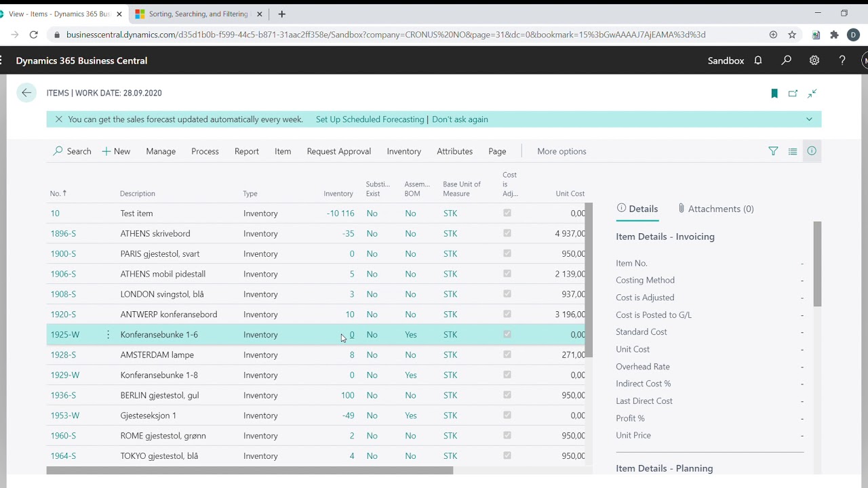Open row options for 1925-W
Viewport: 868px width, 488px height.
coord(108,335)
